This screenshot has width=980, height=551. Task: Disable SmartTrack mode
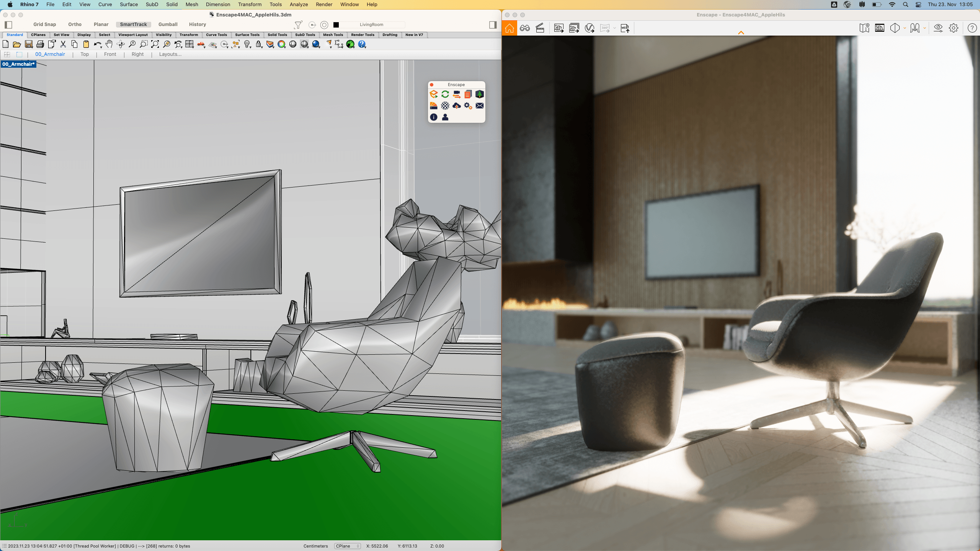[x=133, y=24]
